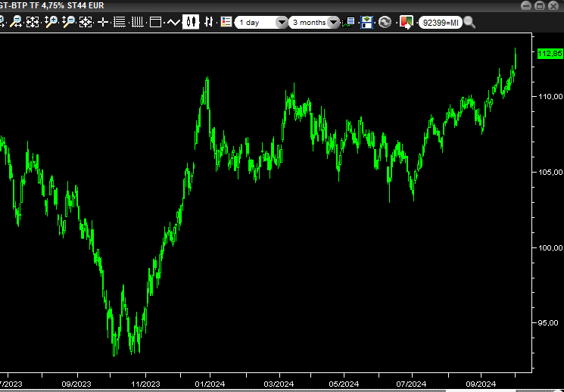Screen dimensions: 564x392
Task: Switch to line chart style
Action: [x=173, y=22]
